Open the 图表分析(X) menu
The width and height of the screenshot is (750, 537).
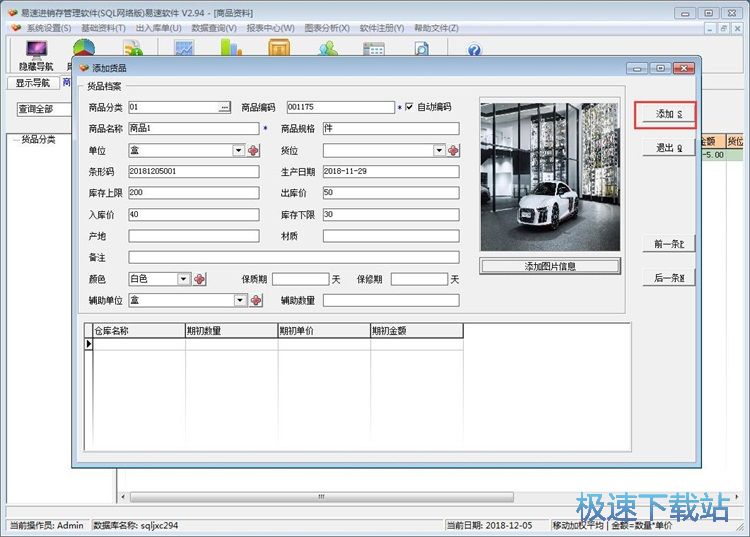pos(327,28)
